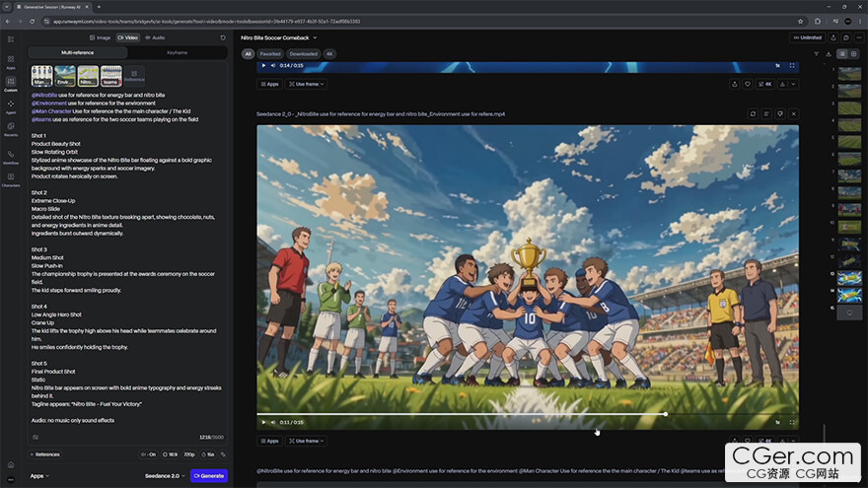Click the filter funnel icon above thumbnails
Image resolution: width=868 pixels, height=488 pixels.
(x=816, y=54)
